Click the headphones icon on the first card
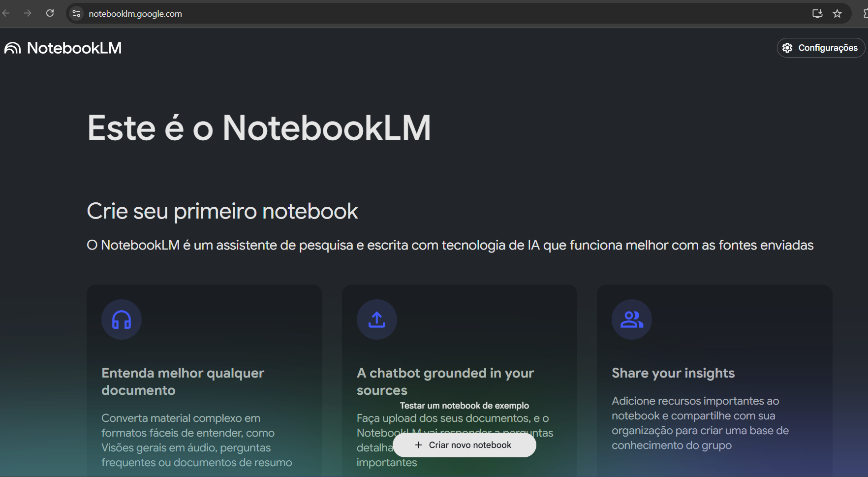Image resolution: width=868 pixels, height=477 pixels. tap(121, 319)
